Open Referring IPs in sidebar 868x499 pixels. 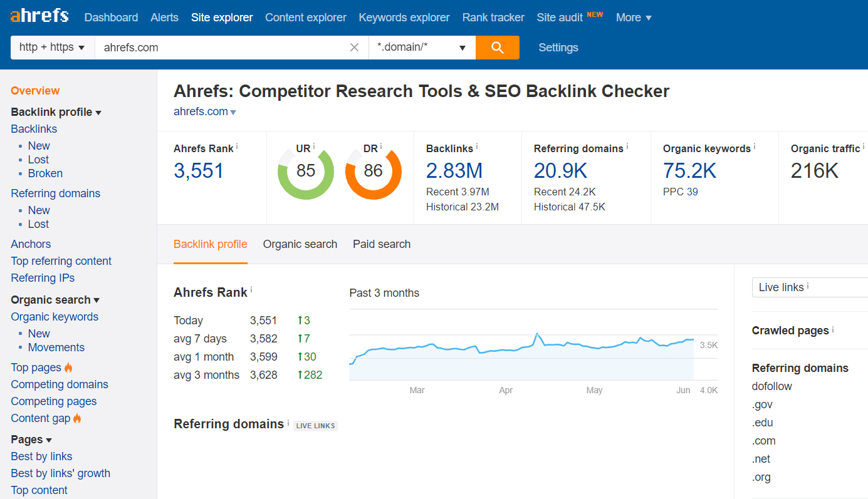coord(43,278)
